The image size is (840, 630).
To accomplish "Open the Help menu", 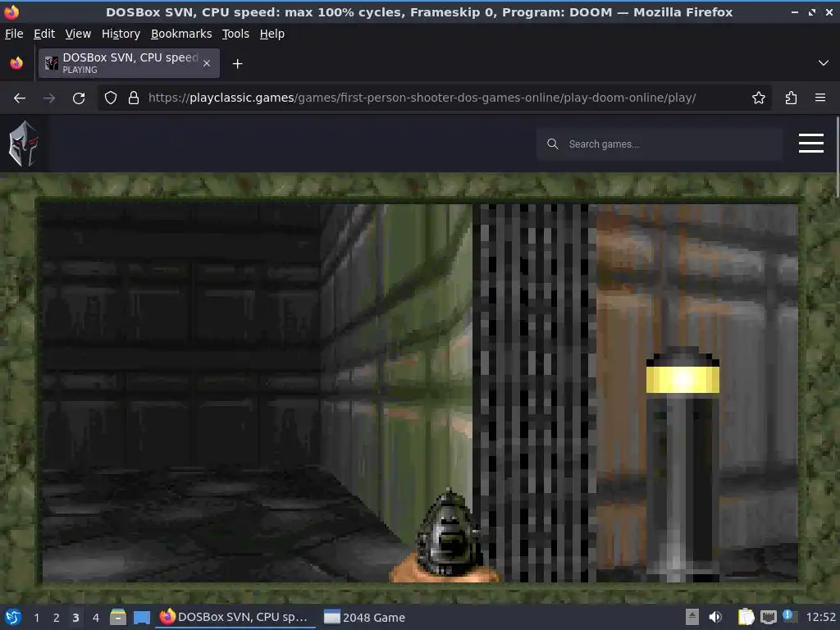I will (x=272, y=34).
